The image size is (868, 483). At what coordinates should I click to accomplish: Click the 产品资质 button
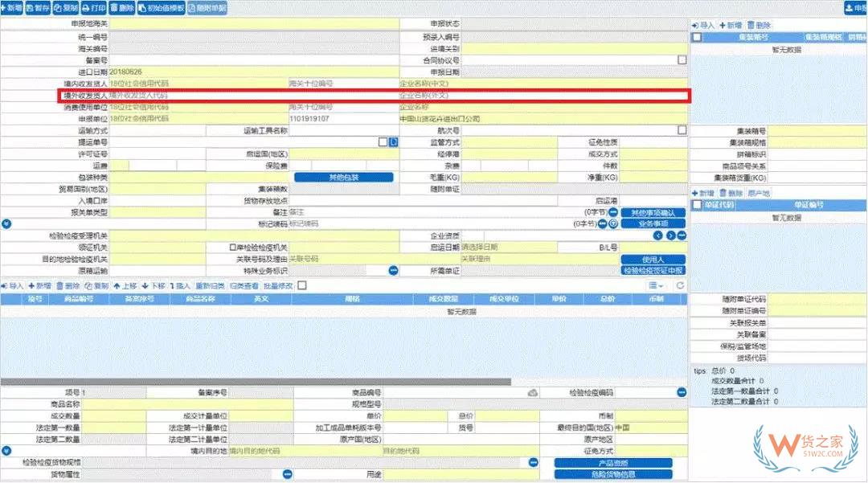point(613,463)
